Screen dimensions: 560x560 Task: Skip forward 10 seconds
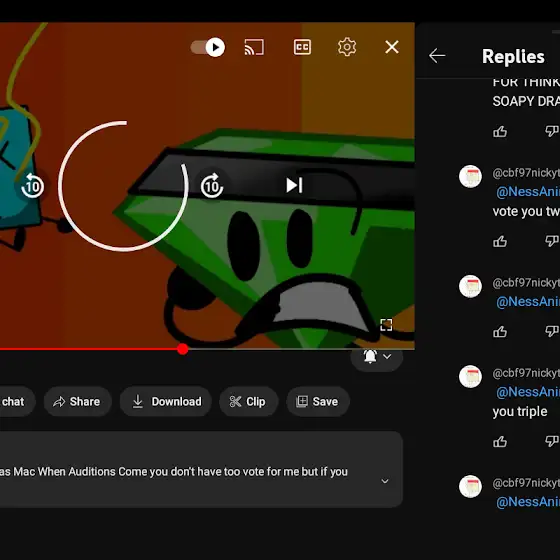point(212,186)
